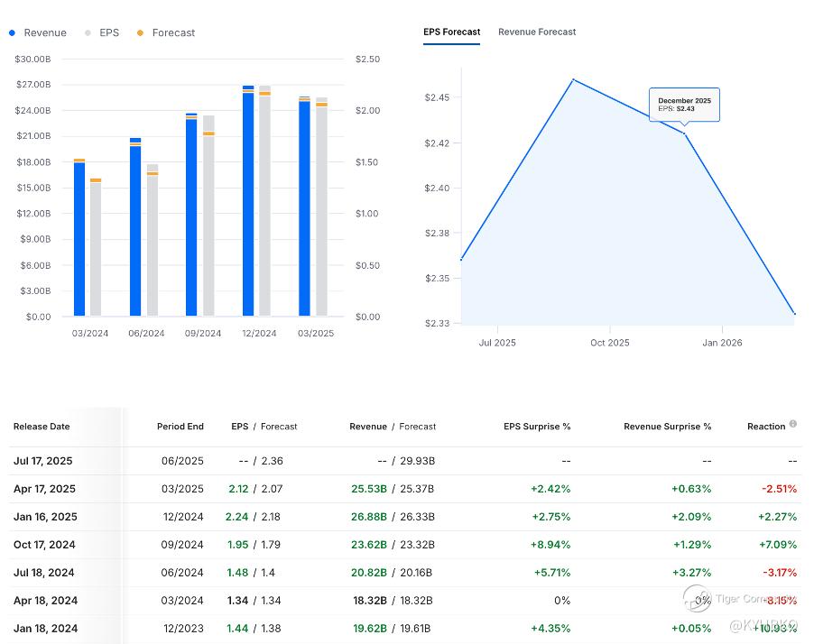Click the gray EPS bar for 03/2024
This screenshot has width=814, height=644.
tap(96, 248)
